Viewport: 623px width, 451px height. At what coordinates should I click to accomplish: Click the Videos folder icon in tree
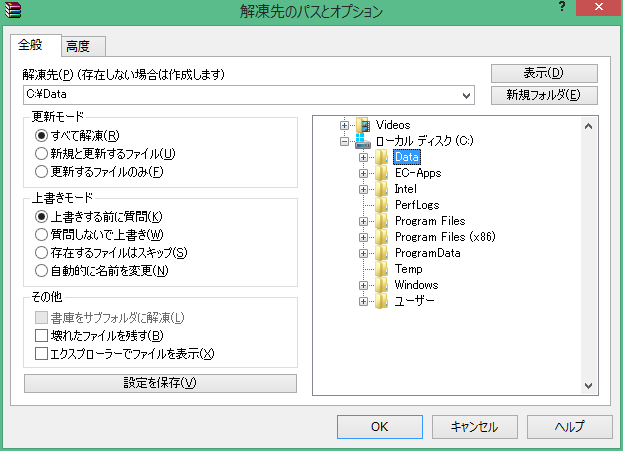[x=363, y=125]
